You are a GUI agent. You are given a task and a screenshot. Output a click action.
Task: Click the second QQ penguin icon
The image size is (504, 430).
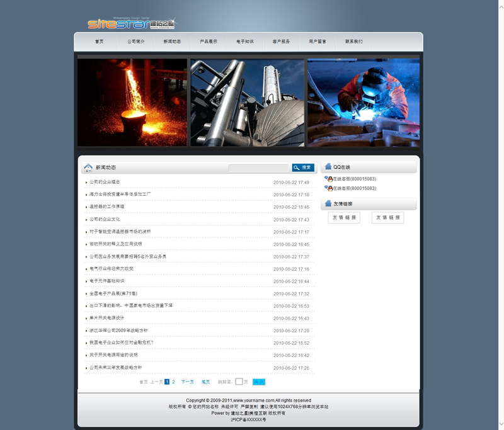point(328,188)
